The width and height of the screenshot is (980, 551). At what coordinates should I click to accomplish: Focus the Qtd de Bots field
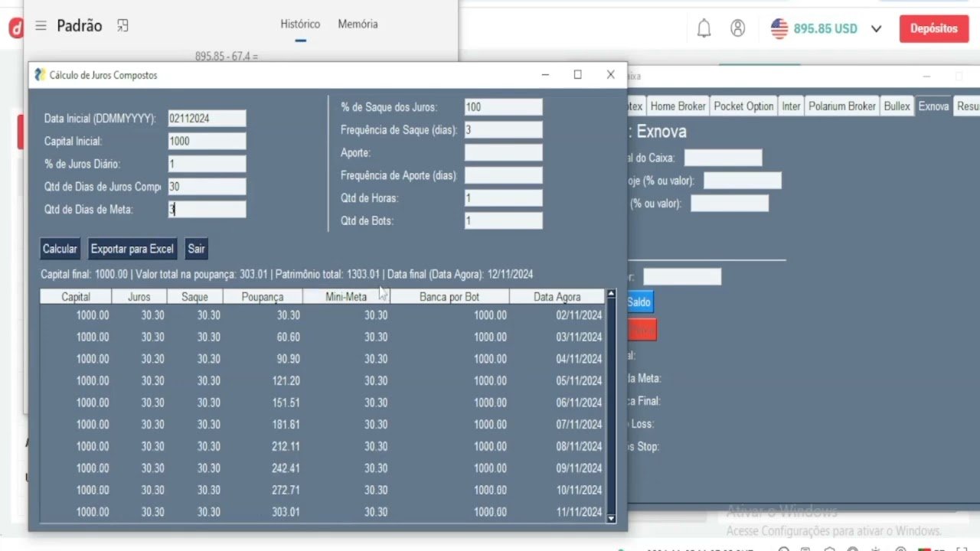[x=503, y=220]
